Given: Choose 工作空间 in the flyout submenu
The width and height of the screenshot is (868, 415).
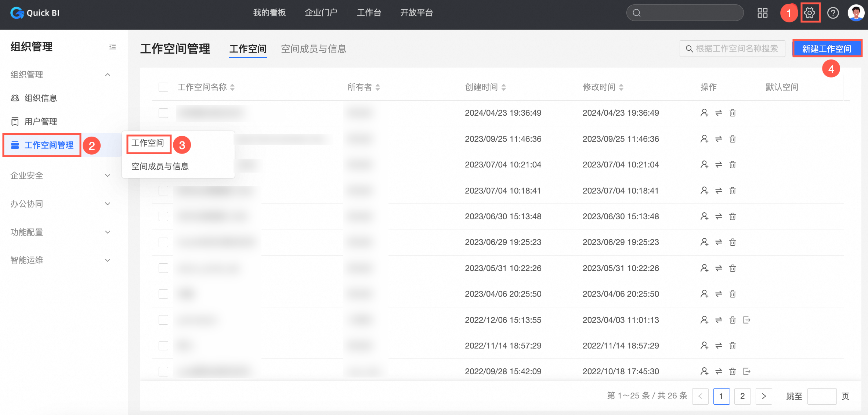Looking at the screenshot, I should 148,143.
